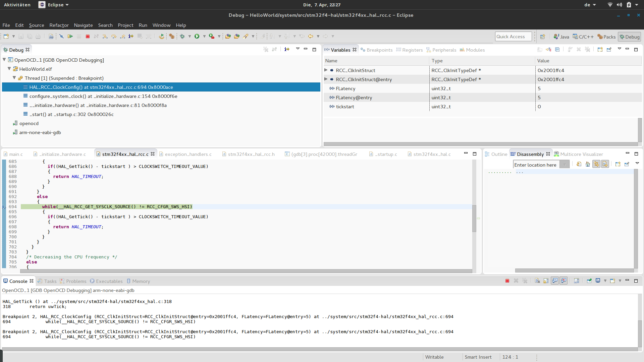Click Pin Console icon
This screenshot has height=362, width=644.
(589, 281)
